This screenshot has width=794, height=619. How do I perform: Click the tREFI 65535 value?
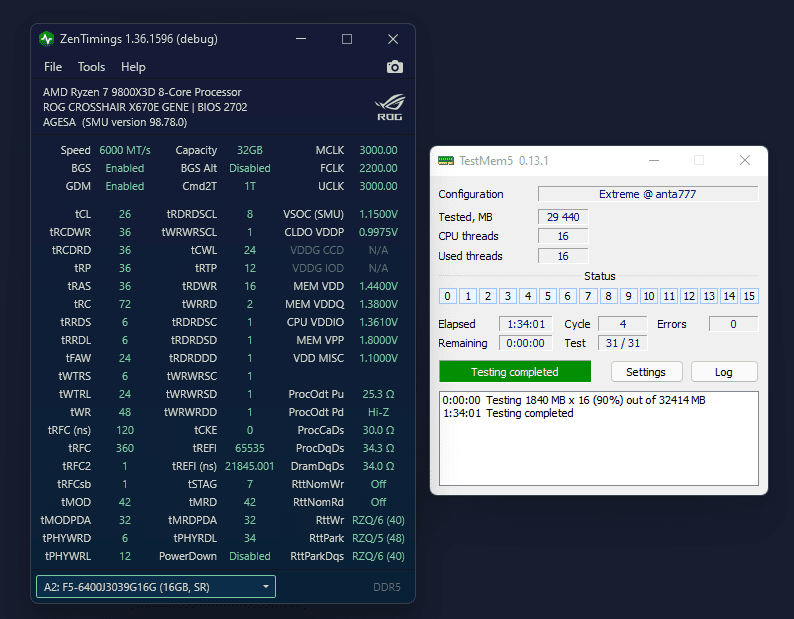click(x=250, y=448)
